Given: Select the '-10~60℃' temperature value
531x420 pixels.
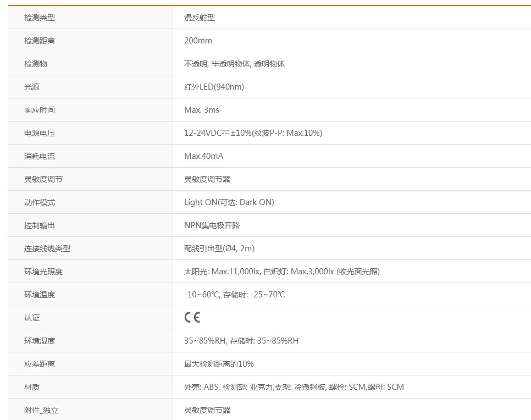Looking at the screenshot, I should click(x=202, y=295).
